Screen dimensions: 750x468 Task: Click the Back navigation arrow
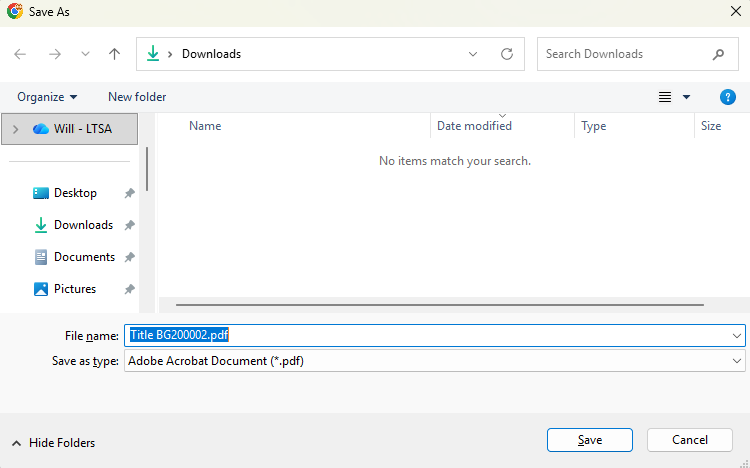click(x=21, y=54)
